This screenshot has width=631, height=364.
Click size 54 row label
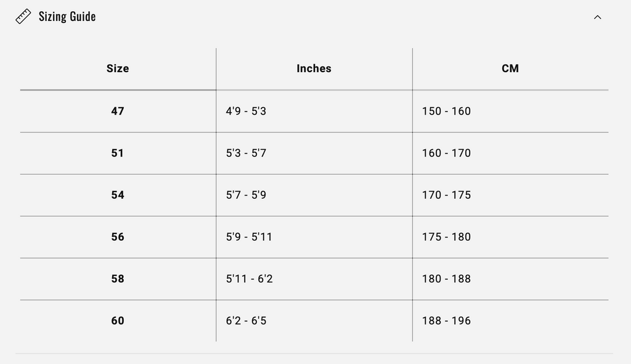tap(118, 195)
